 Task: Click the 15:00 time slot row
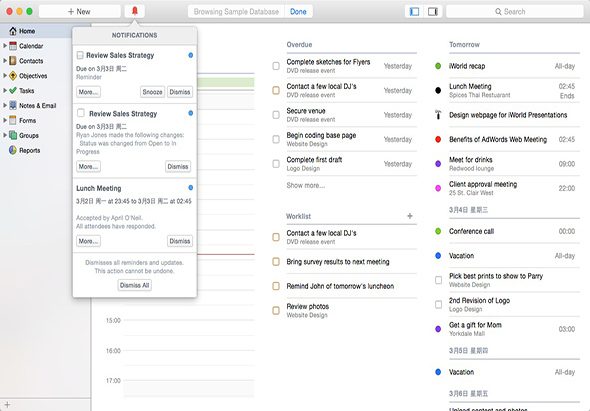[x=189, y=327]
